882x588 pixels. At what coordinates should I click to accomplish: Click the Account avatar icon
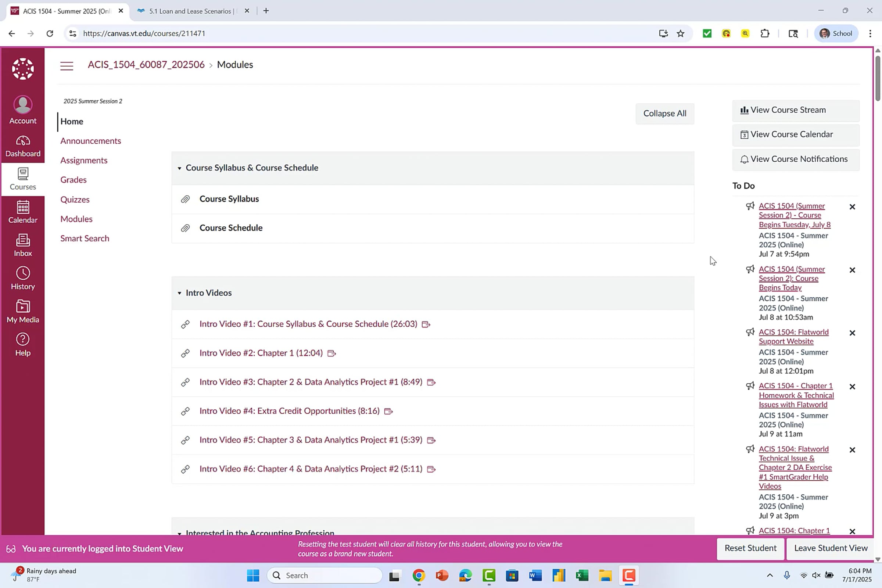[x=22, y=105]
